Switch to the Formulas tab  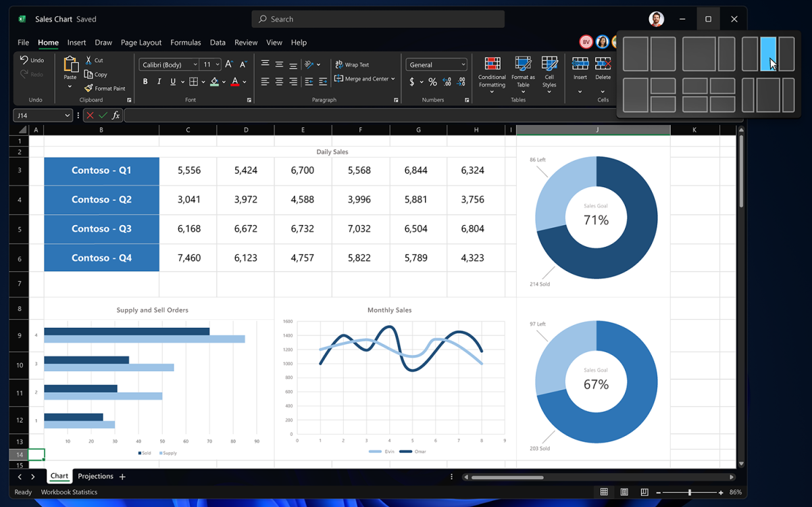[185, 42]
